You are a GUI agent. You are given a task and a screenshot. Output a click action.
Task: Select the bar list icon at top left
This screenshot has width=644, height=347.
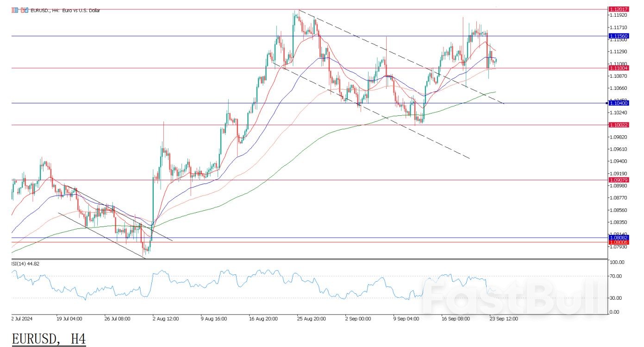point(14,10)
